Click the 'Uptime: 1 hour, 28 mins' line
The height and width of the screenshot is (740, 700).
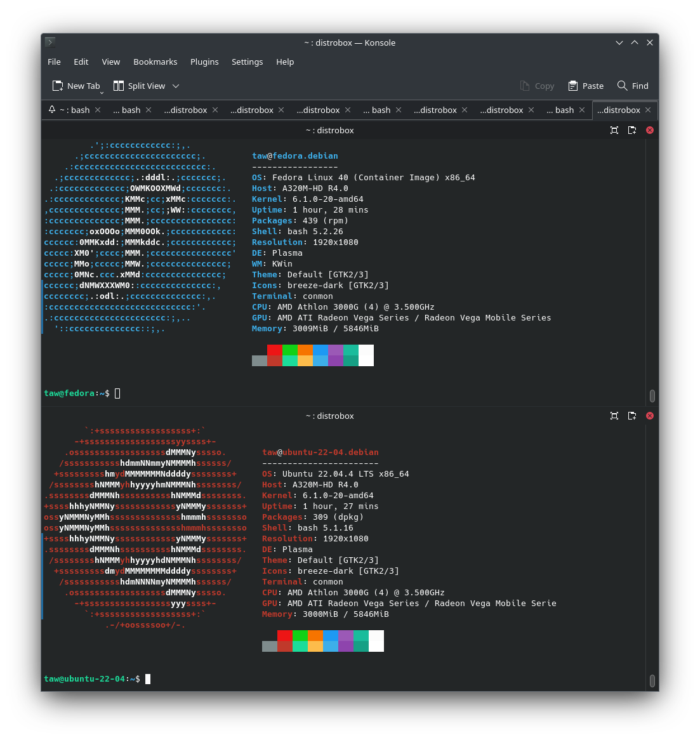pyautogui.click(x=310, y=209)
